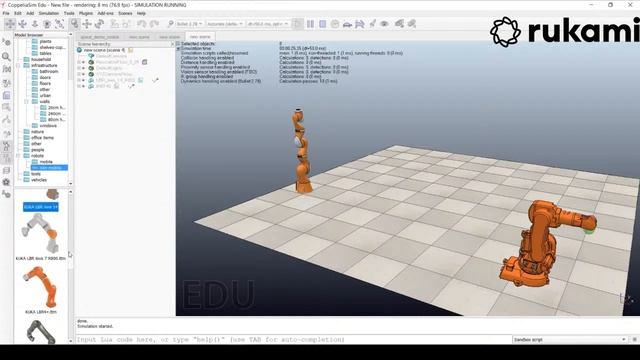
Task: Click the fit-to-view toolbar icon
Action: (x=60, y=24)
